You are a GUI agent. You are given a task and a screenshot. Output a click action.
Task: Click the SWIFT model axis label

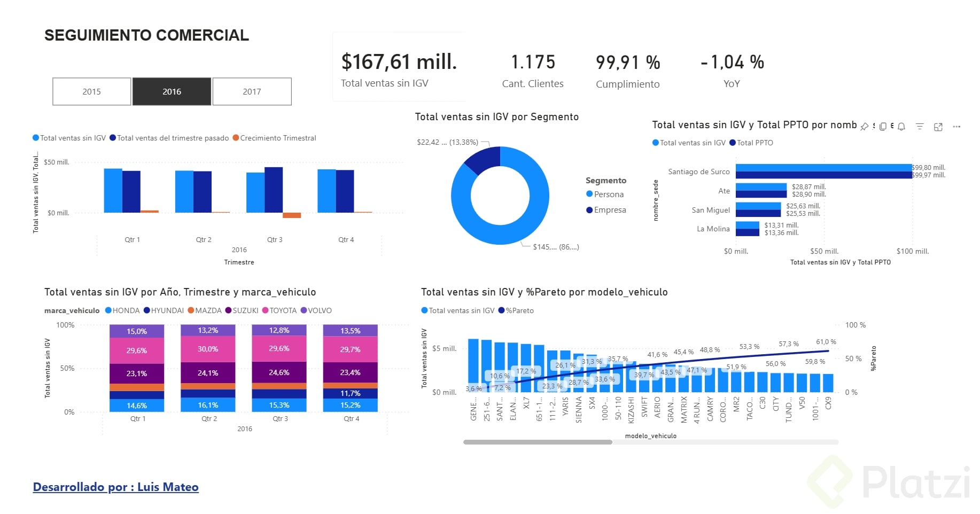tap(644, 407)
